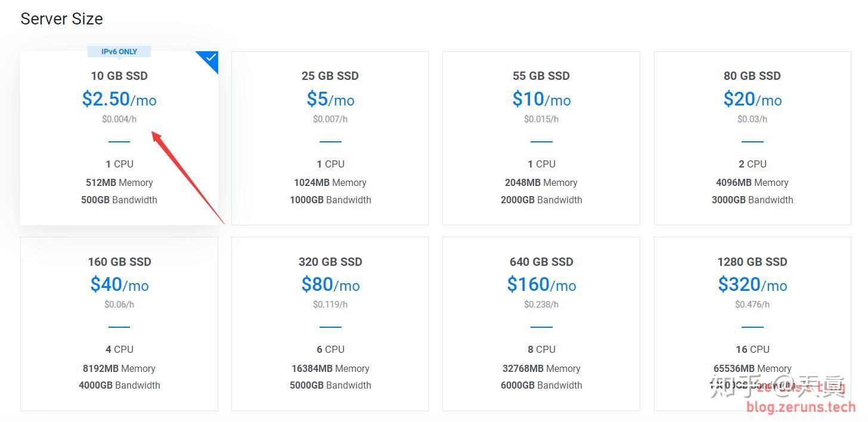Pick the 320 GB SSD $80/mo plan

(330, 324)
